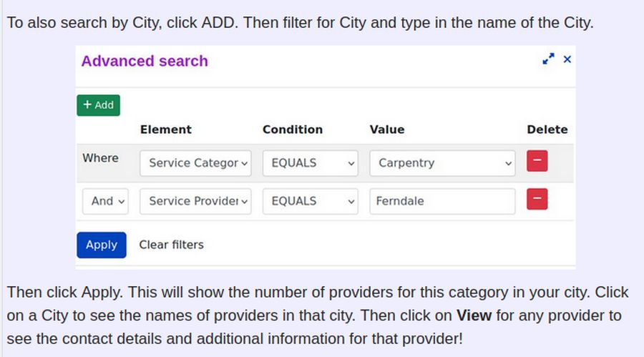The image size is (644, 357).
Task: Click the bold View word in instructions
Action: (474, 315)
